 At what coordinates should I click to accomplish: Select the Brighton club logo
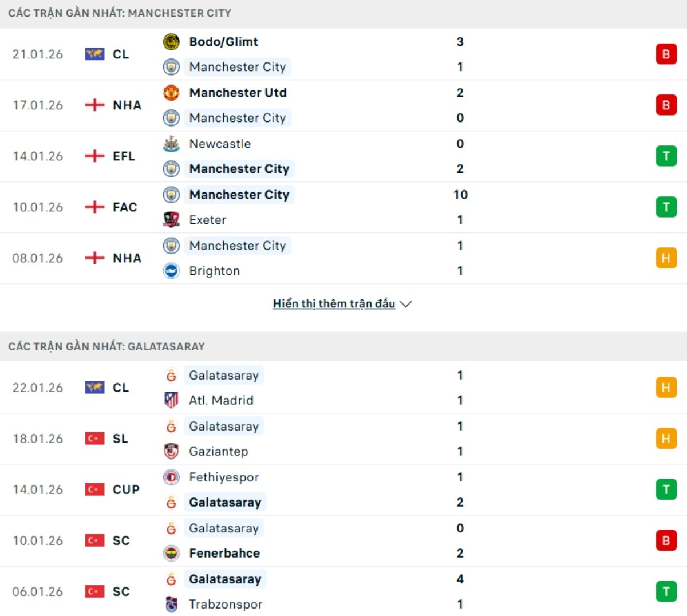(x=171, y=271)
